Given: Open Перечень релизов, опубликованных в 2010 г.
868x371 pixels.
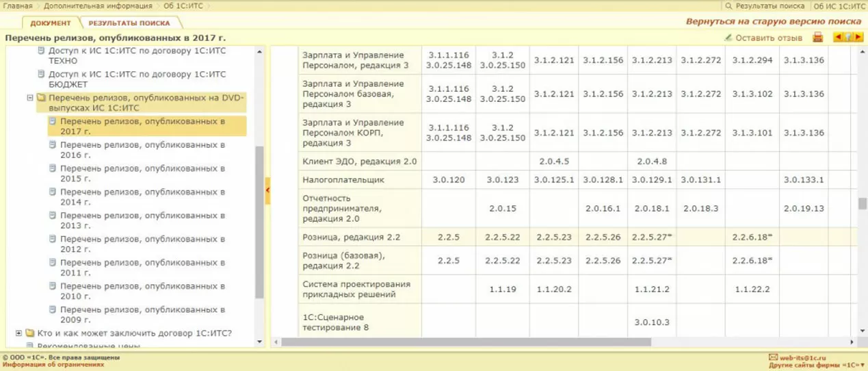Looking at the screenshot, I should pyautogui.click(x=142, y=292).
